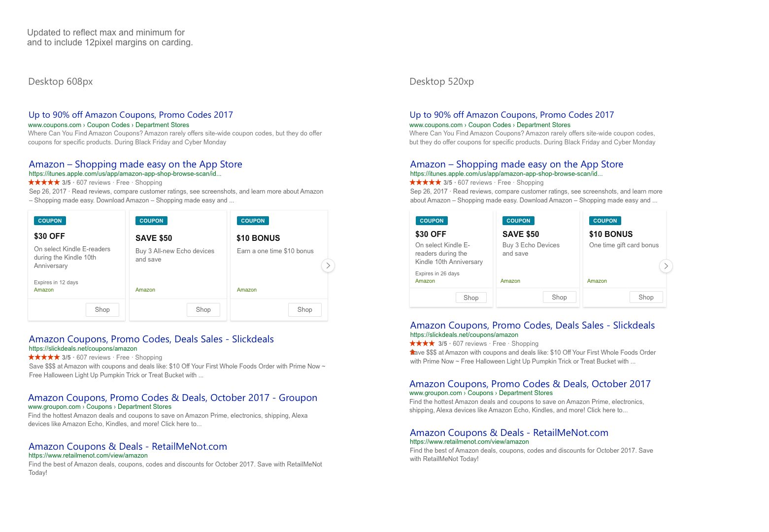This screenshot has height=532, width=769.
Task: Open 'Amazon Coupons, Promo Codes & Deals, October 2017' 520xp
Action: [x=530, y=384]
